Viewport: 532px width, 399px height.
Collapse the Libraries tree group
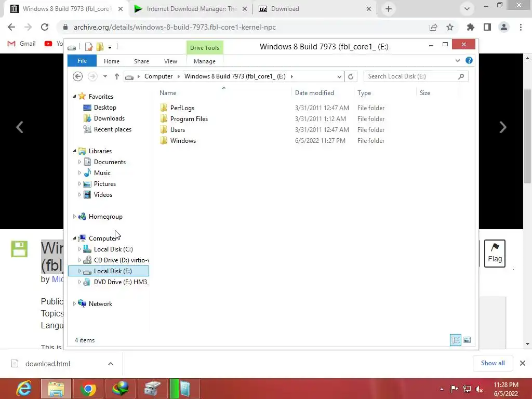tap(74, 151)
